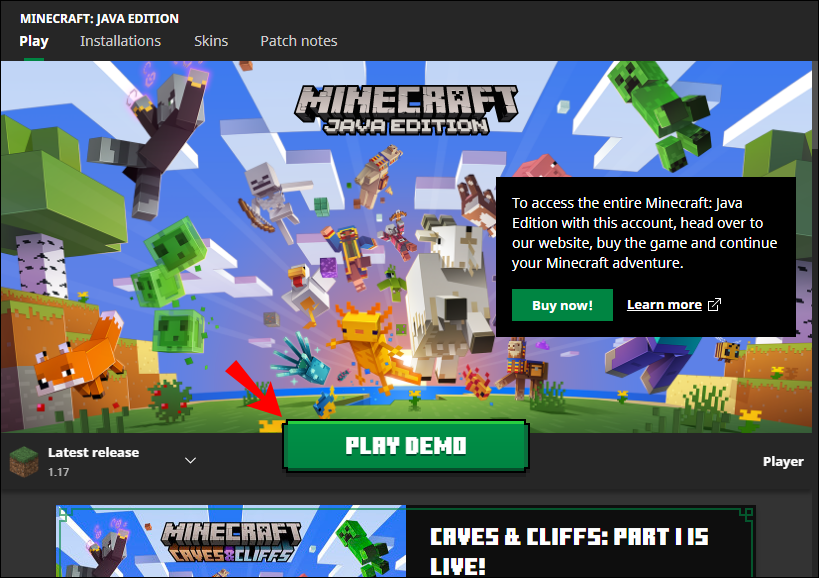Open the Skins tab

(211, 41)
